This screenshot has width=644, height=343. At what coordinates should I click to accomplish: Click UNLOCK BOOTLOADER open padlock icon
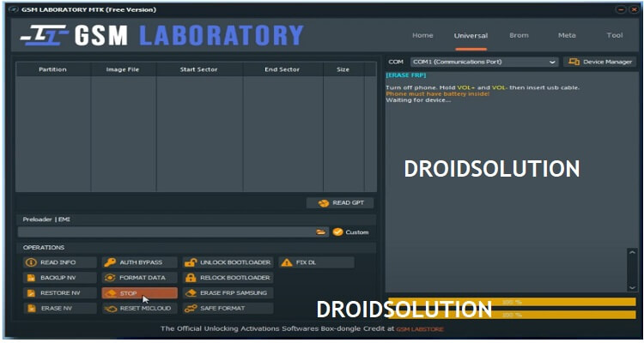pos(191,262)
